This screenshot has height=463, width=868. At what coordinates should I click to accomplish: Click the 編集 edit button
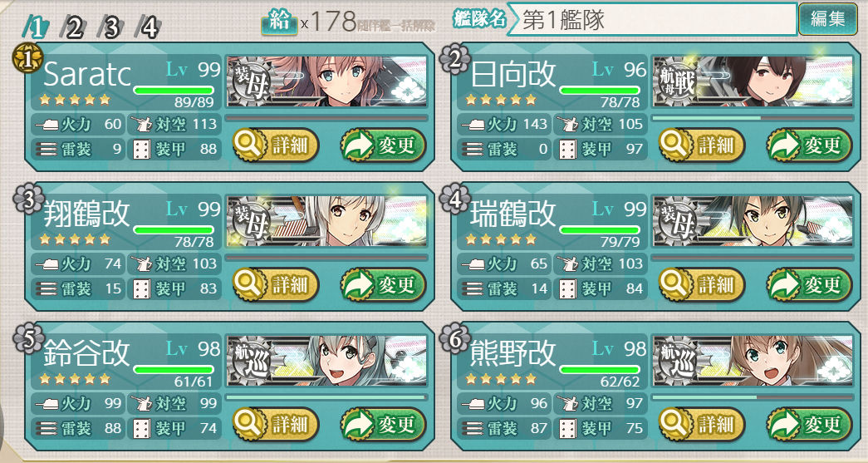tap(828, 19)
